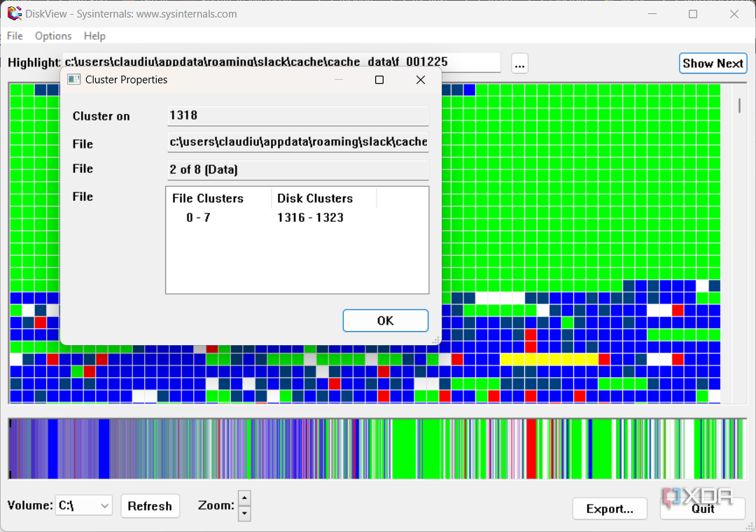The width and height of the screenshot is (756, 532).
Task: Close the DiskView window
Action: point(734,14)
